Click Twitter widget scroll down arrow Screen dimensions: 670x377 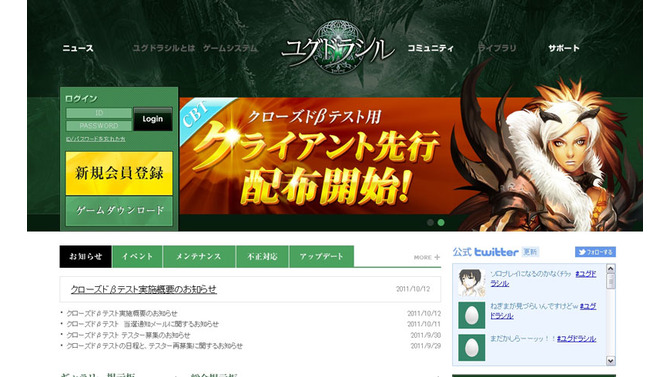pyautogui.click(x=611, y=360)
